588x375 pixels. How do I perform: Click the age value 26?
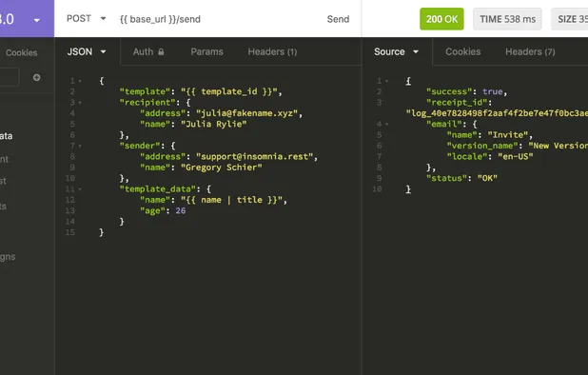(x=181, y=210)
